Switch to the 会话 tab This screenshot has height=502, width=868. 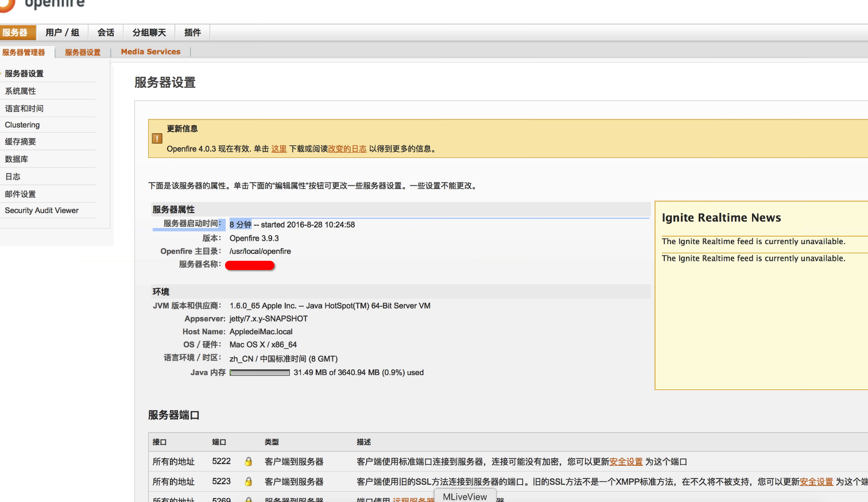(106, 33)
